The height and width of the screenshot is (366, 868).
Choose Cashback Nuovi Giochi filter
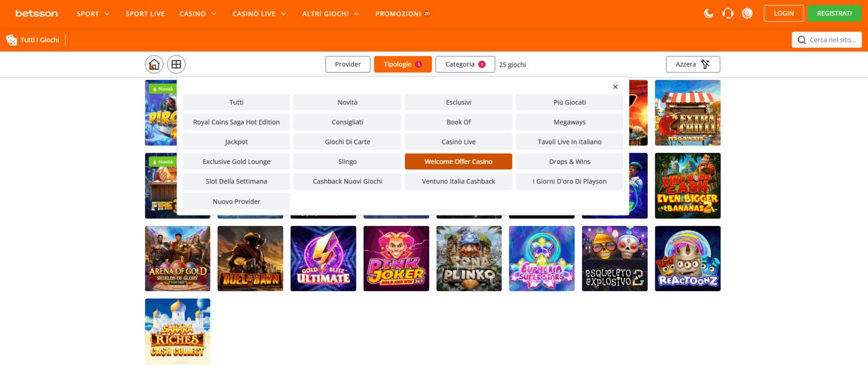tap(347, 181)
